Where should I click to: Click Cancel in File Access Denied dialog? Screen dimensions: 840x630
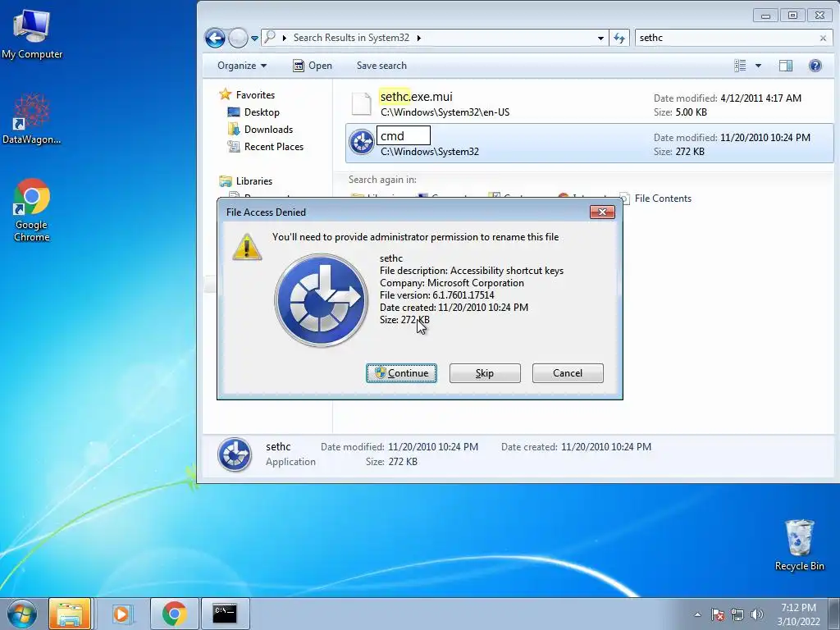click(x=568, y=373)
